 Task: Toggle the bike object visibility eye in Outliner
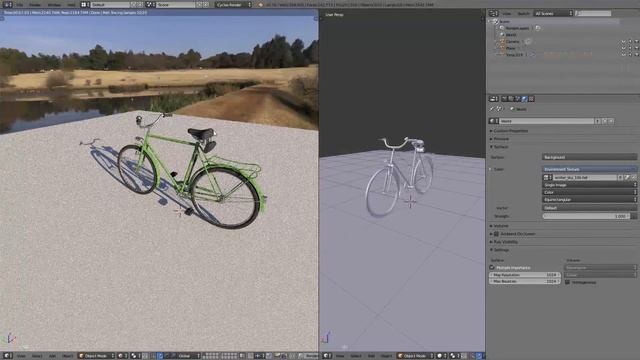click(623, 54)
